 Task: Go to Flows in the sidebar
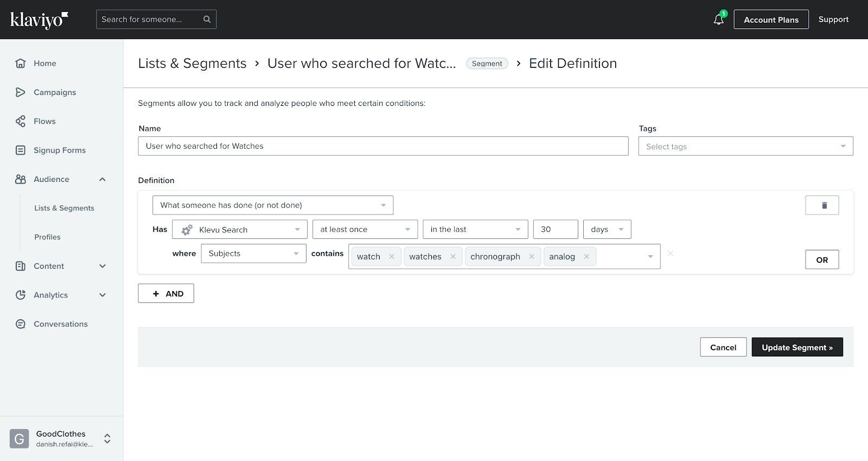coord(44,121)
